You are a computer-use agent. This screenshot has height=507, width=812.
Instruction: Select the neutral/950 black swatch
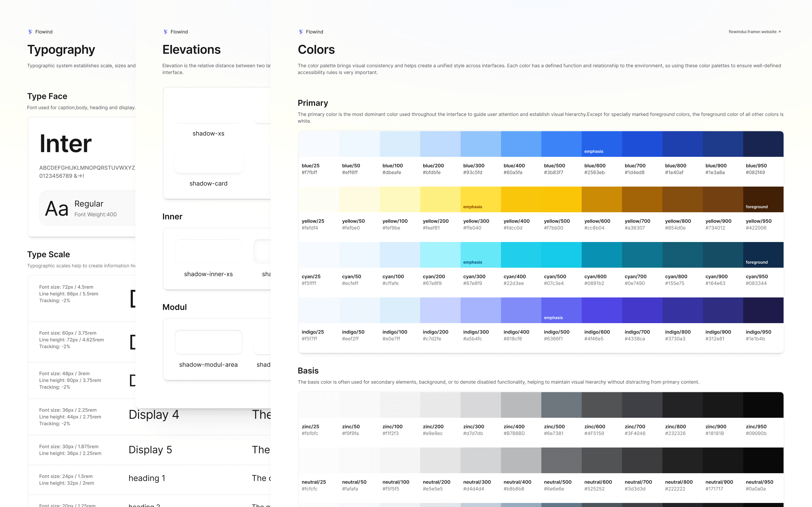click(x=763, y=460)
